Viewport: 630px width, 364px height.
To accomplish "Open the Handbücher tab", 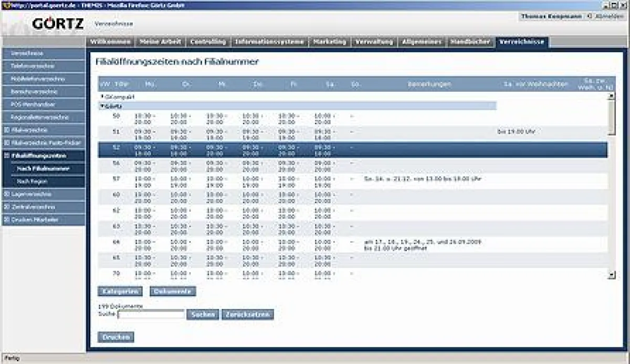I will point(471,42).
